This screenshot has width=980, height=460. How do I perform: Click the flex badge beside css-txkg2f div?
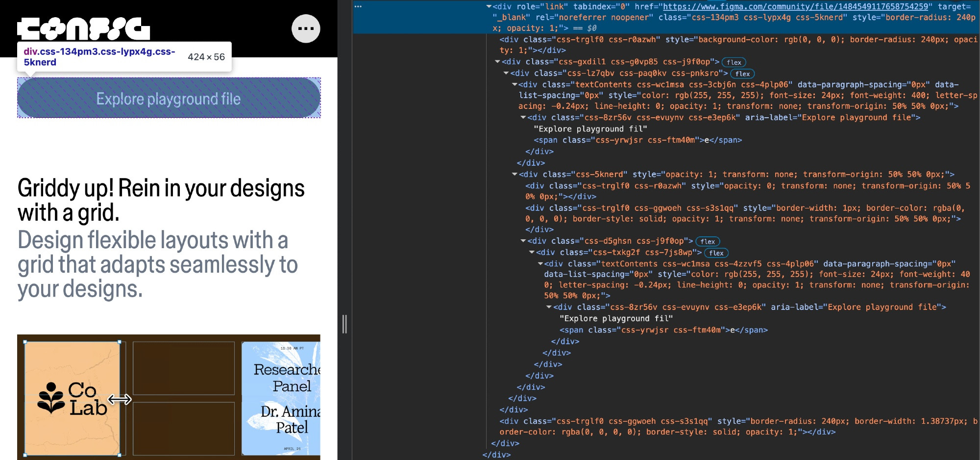(x=716, y=253)
